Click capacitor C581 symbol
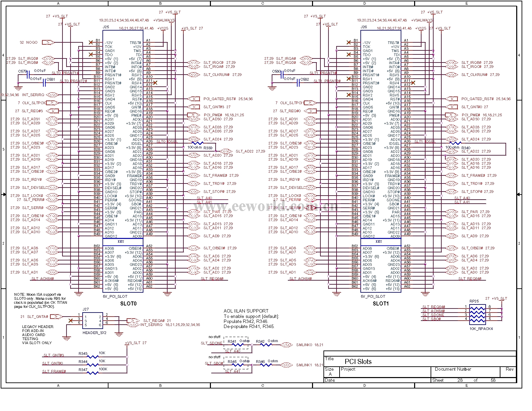Image resolution: width=532 pixels, height=411 pixels. pos(44,83)
